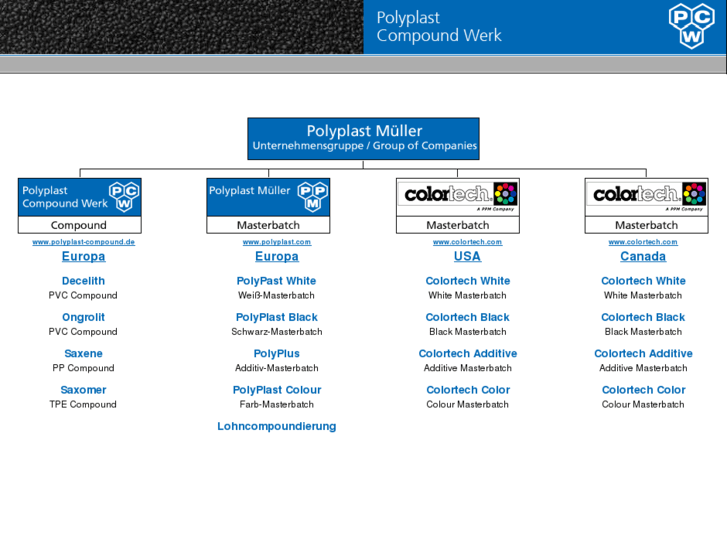Screen dimensions: 727x545
Task: Click Masterbatch label under Polyplast Müller box
Action: pyautogui.click(x=268, y=225)
